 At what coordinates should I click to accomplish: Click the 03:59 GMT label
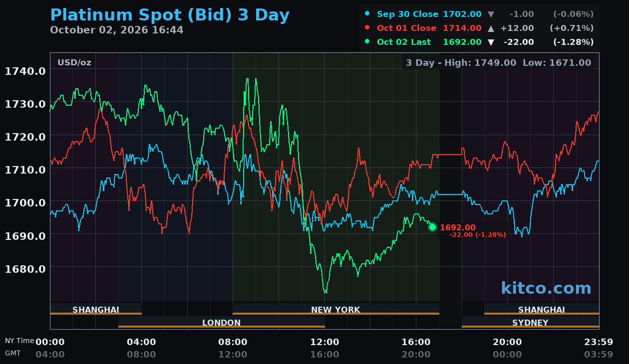pos(599,355)
